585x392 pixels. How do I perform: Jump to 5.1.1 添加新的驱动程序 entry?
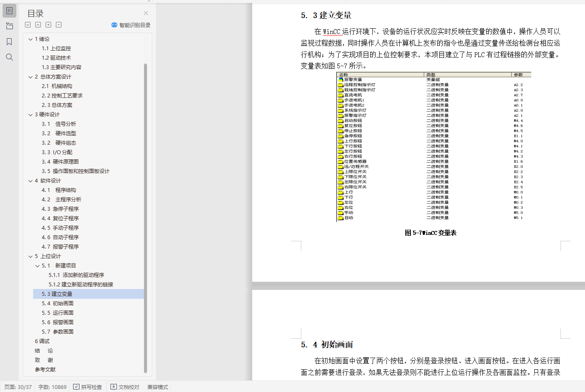click(x=77, y=275)
